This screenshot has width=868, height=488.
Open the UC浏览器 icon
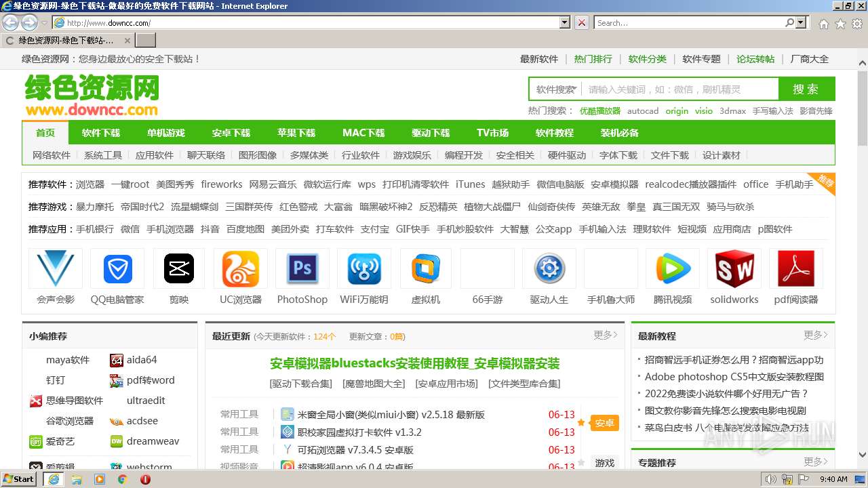[x=241, y=269]
